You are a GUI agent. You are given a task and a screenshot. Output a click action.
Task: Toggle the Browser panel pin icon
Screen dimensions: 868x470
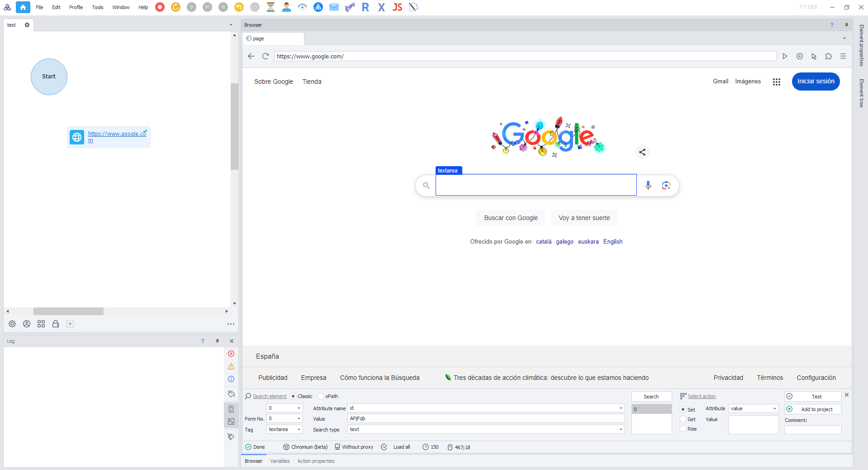pos(846,25)
